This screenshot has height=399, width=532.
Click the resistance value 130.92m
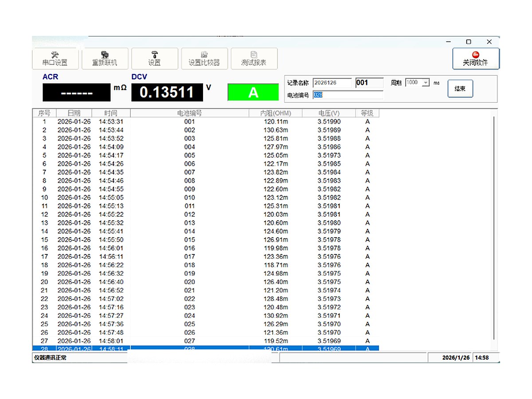tap(276, 315)
